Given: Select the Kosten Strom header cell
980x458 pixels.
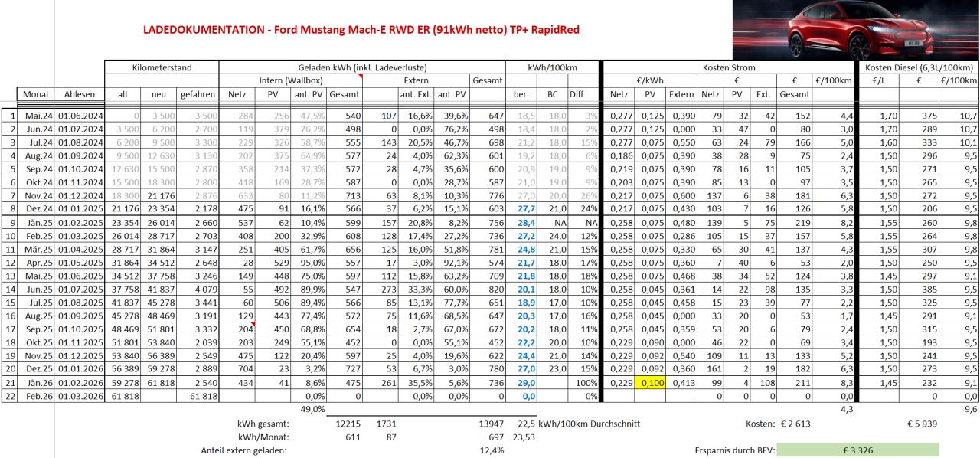Looking at the screenshot, I should [728, 69].
